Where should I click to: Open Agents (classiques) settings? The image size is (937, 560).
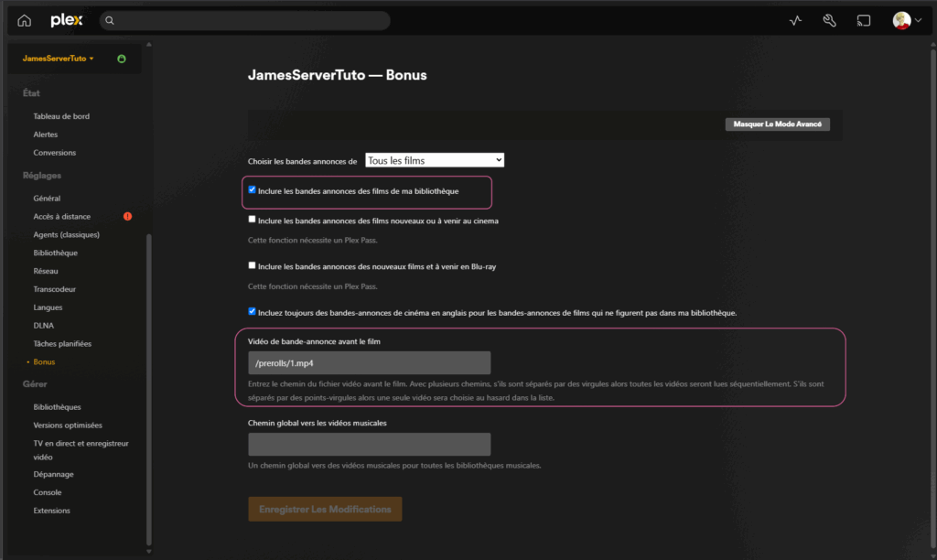click(x=66, y=234)
